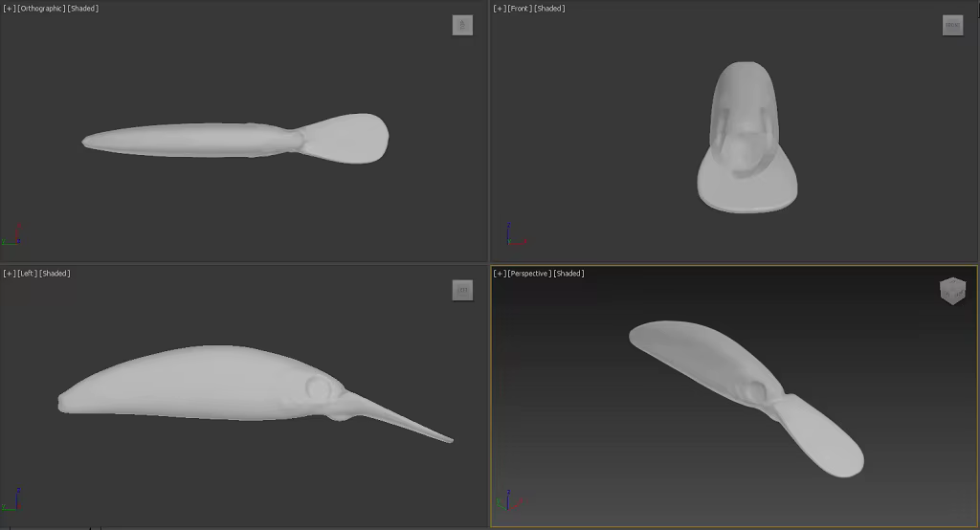Click the Front face ViewCube in Front viewport
Image resolution: width=980 pixels, height=530 pixels.
(952, 25)
